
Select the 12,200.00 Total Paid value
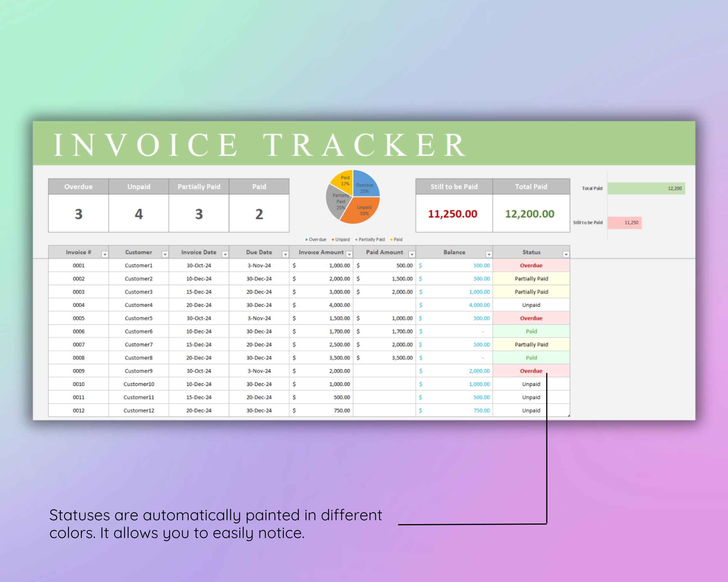coord(531,213)
